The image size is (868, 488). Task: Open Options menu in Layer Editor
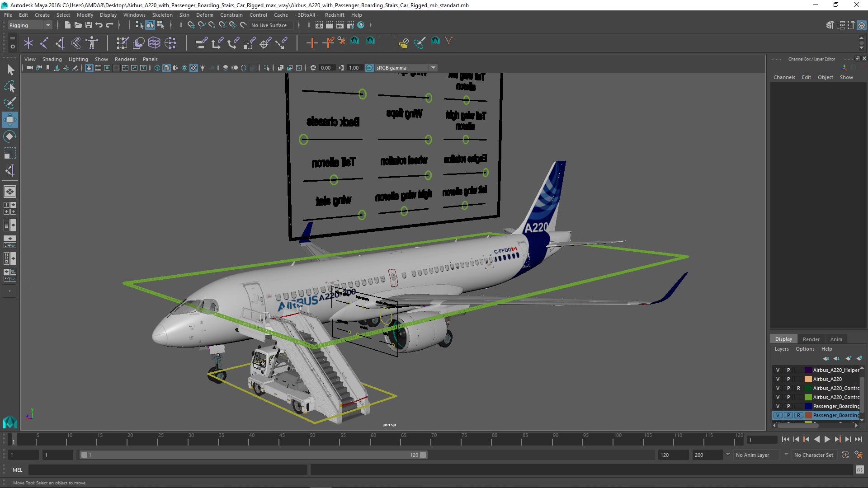[x=805, y=349]
